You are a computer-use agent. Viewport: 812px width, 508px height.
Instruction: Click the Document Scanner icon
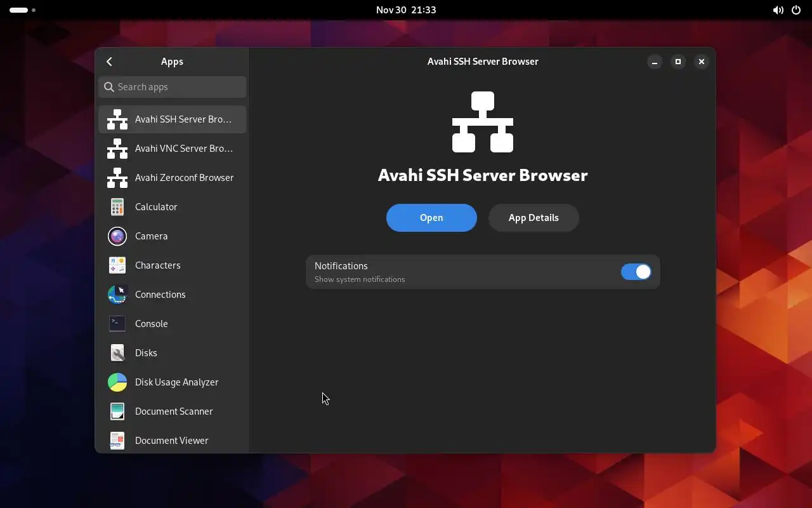[x=117, y=411]
